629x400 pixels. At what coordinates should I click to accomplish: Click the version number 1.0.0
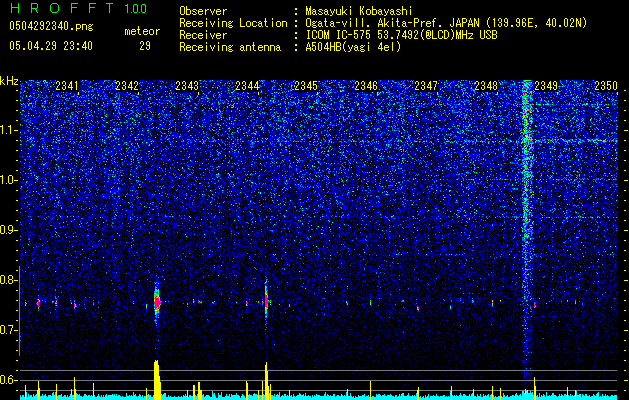pyautogui.click(x=136, y=8)
